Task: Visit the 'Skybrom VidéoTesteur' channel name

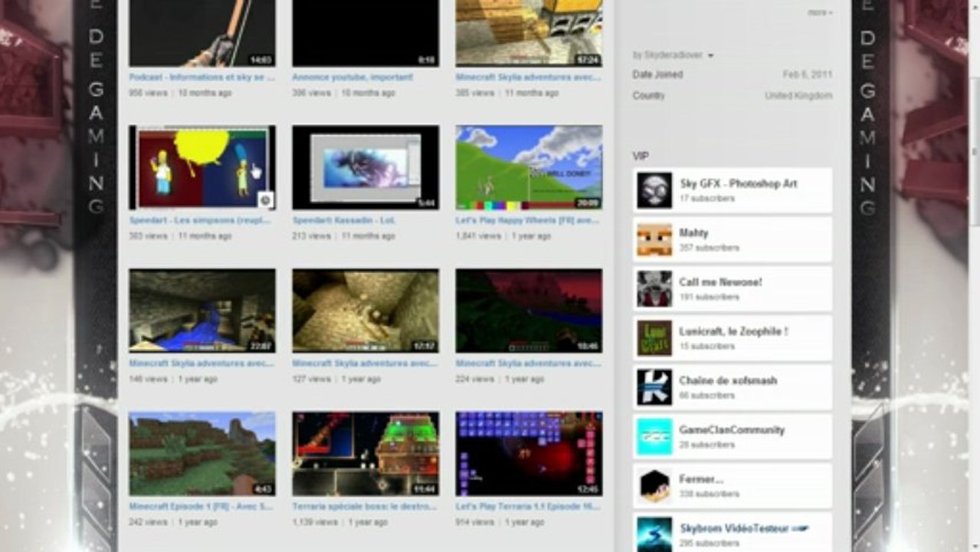Action: pos(745,528)
